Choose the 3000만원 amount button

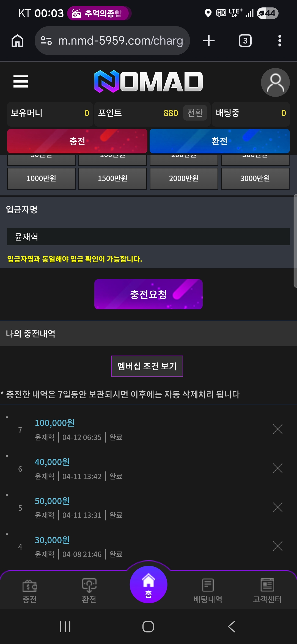click(255, 179)
